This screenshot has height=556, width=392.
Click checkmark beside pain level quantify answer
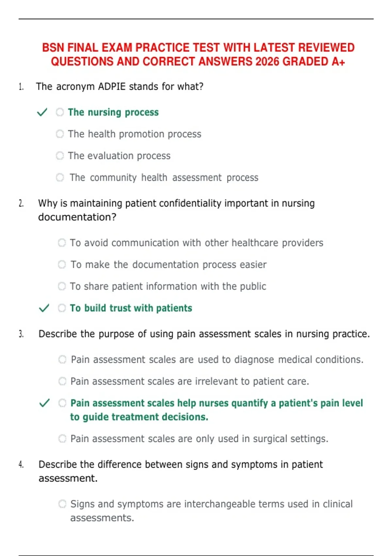point(44,403)
